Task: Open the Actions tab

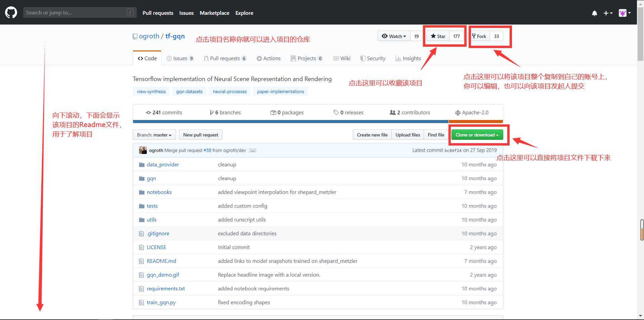Action: (268, 58)
